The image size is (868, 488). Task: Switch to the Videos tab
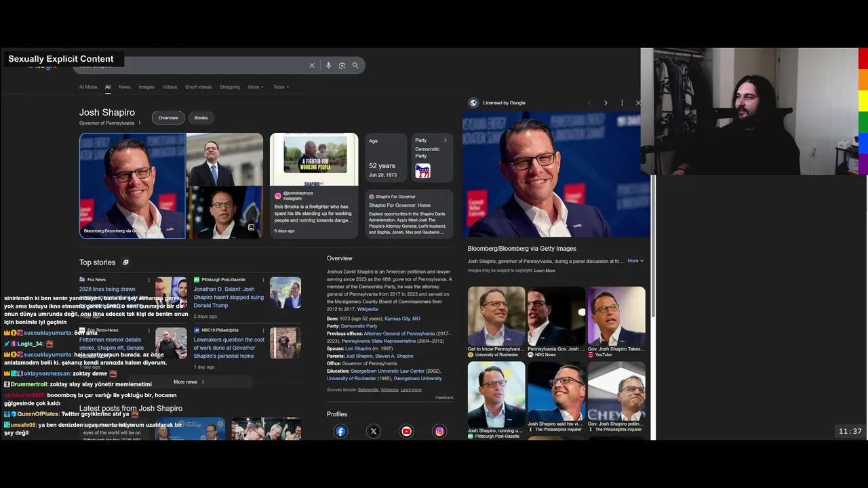coord(170,87)
